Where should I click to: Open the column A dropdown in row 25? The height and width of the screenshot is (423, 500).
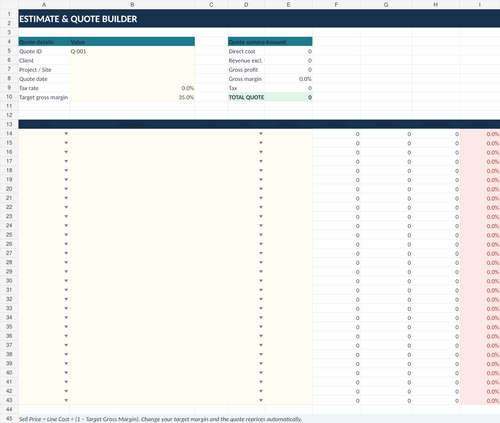pos(66,235)
